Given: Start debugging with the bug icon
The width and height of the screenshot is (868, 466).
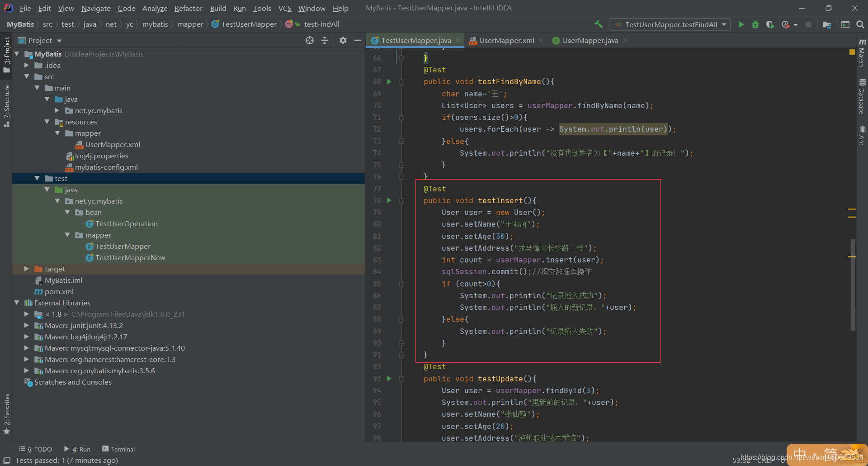Looking at the screenshot, I should [x=755, y=24].
